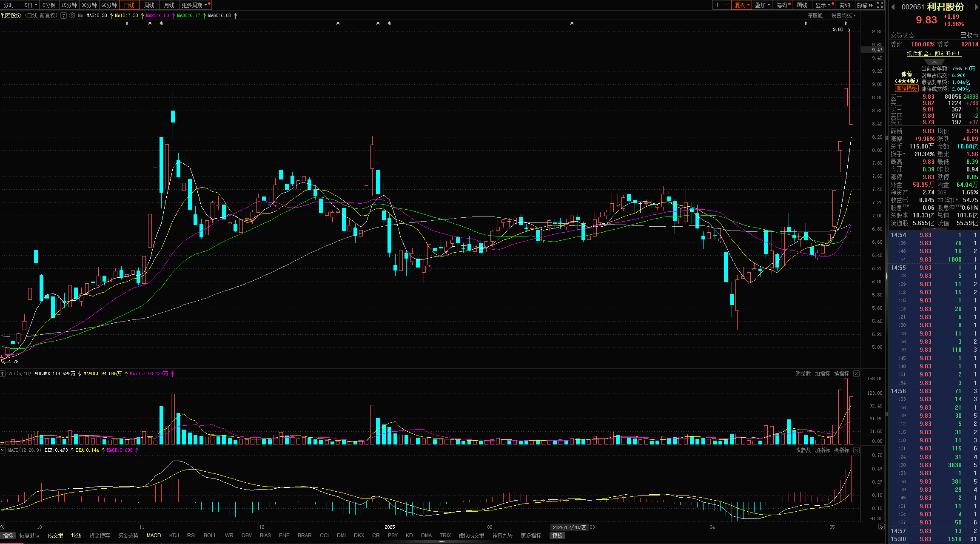The image size is (980, 544).
Task: Enter fullscreen chart mode
Action: pyautogui.click(x=880, y=5)
